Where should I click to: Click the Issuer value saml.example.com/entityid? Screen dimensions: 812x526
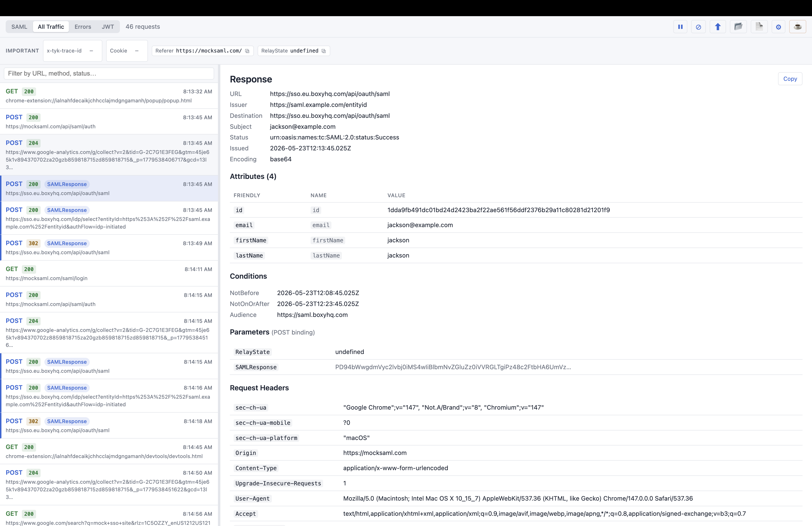point(318,105)
